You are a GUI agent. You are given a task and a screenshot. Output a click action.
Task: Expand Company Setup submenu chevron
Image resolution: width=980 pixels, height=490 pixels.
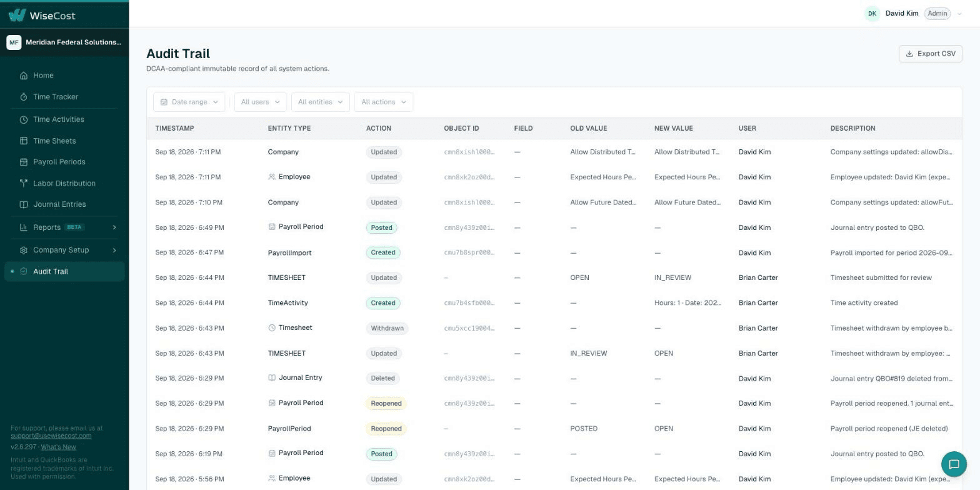click(x=114, y=250)
